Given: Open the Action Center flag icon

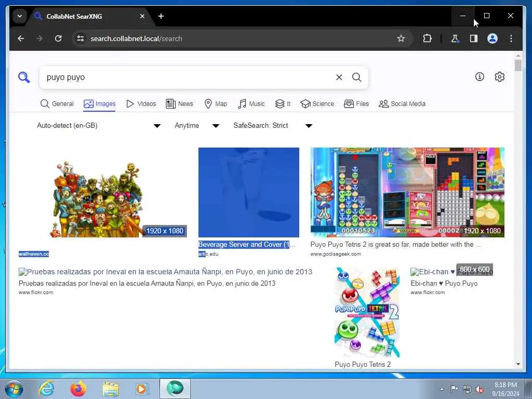Looking at the screenshot, I should pyautogui.click(x=454, y=389).
